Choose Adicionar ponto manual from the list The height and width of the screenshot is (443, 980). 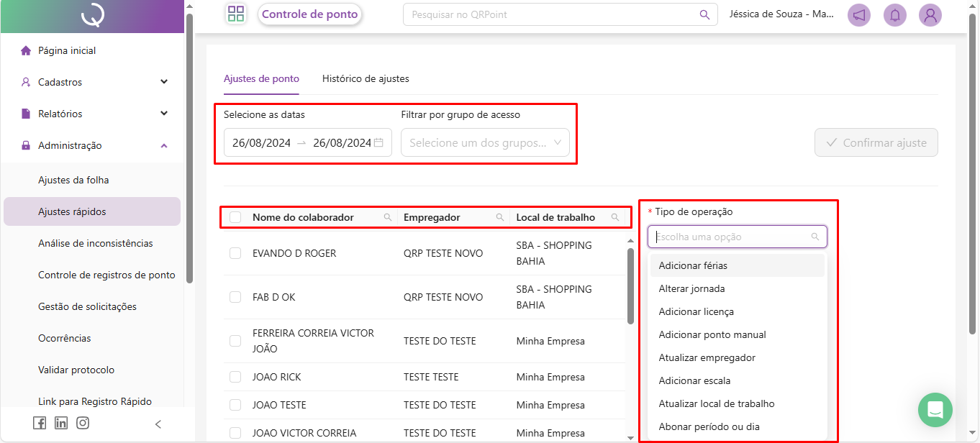[712, 334]
